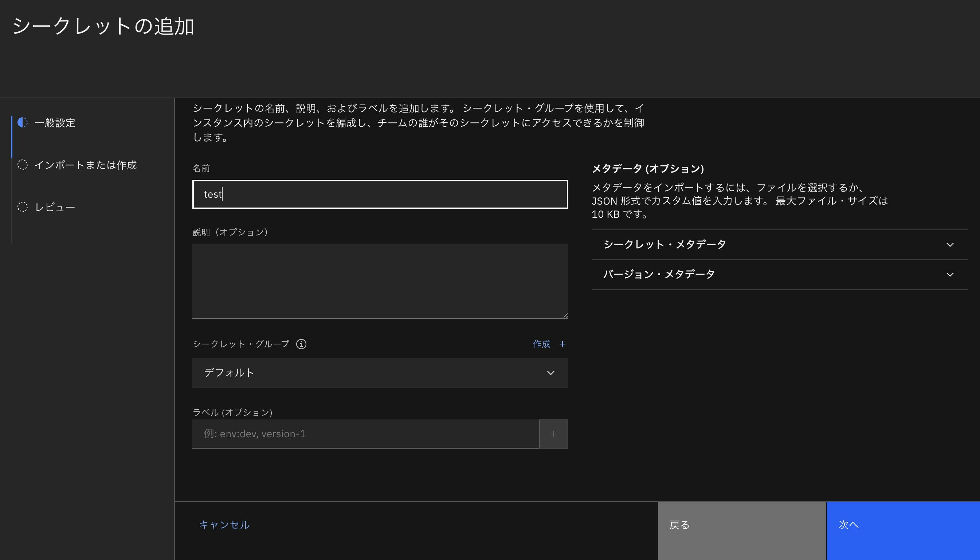
Task: Click the + icon beside the 作成 link
Action: click(562, 344)
